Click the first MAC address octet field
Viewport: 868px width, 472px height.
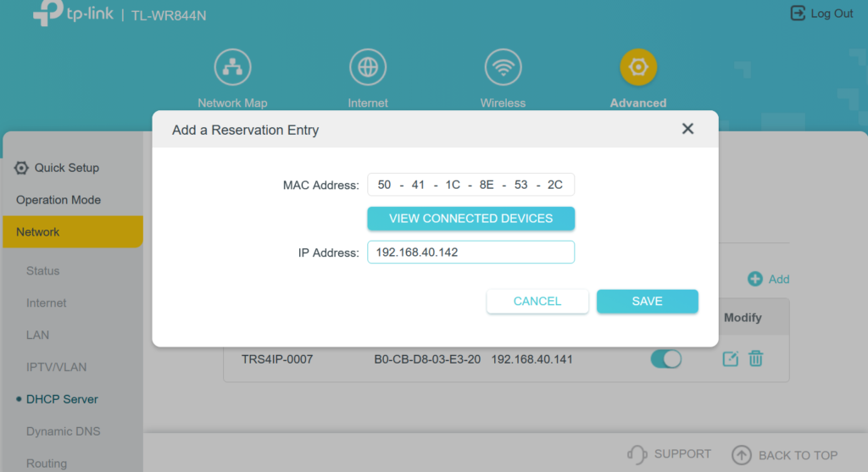(x=384, y=185)
